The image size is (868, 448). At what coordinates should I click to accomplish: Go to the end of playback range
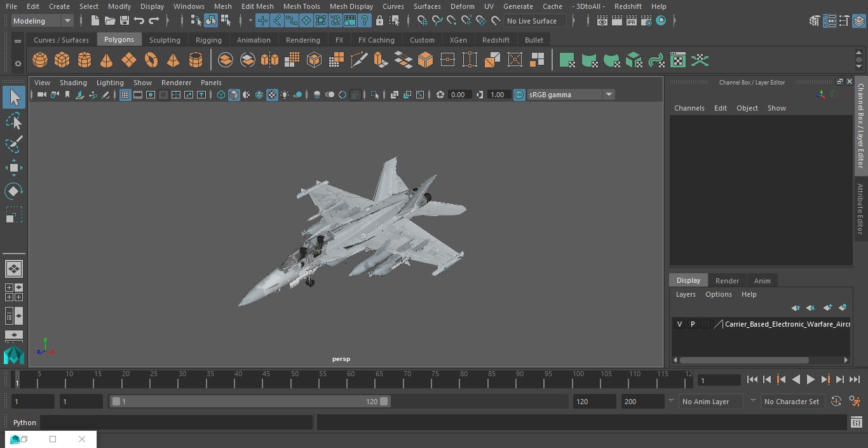click(x=855, y=379)
